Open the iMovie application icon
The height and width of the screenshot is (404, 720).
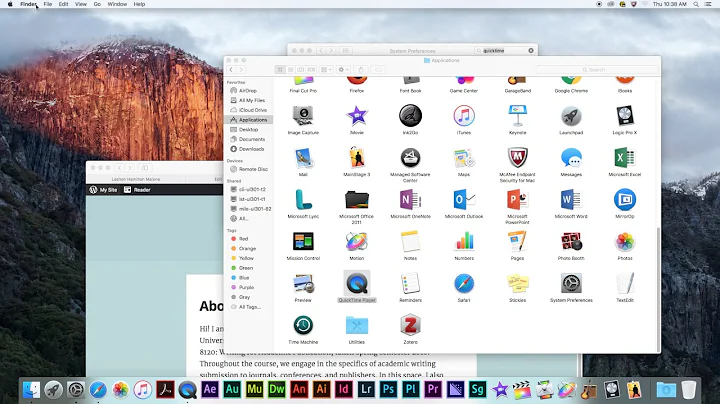357,116
